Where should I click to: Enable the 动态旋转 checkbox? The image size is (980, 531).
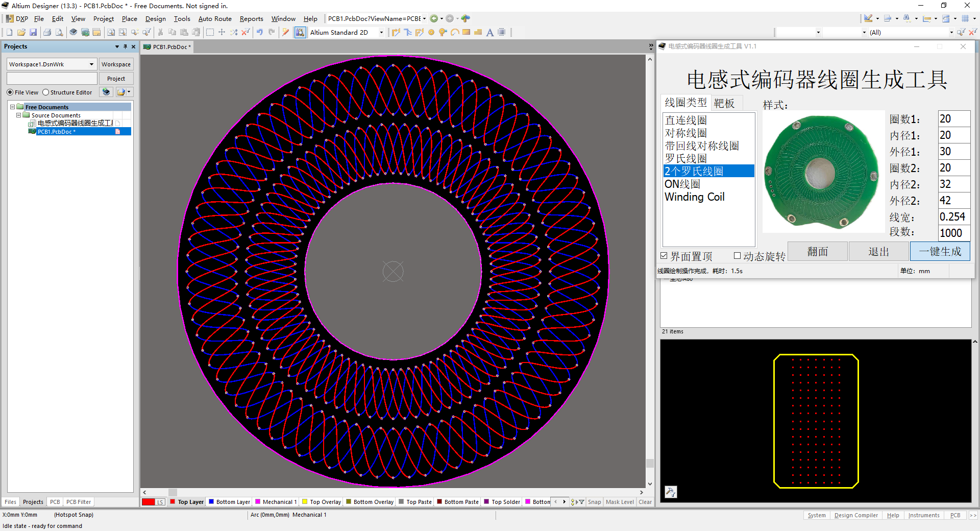pos(737,256)
